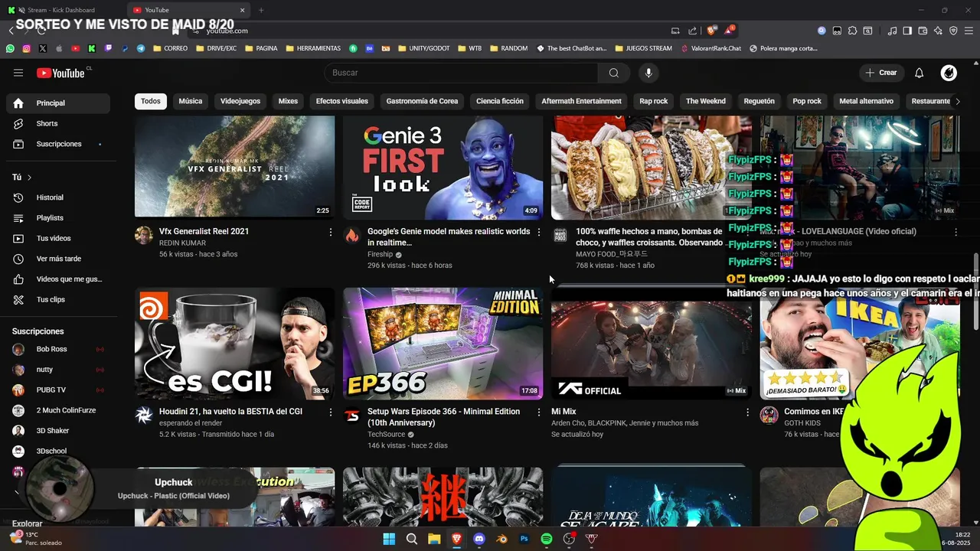Click the search magnifier button
980x551 pixels.
click(x=614, y=73)
